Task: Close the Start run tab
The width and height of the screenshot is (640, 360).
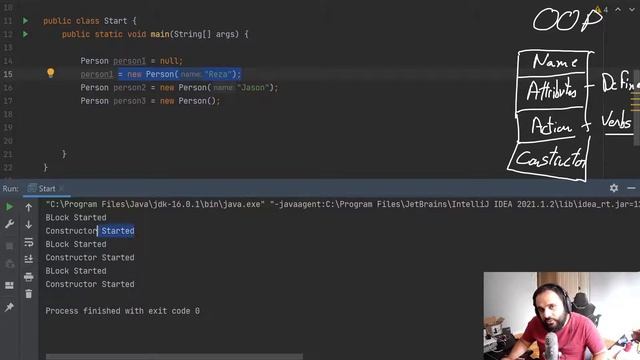Action: (61, 189)
